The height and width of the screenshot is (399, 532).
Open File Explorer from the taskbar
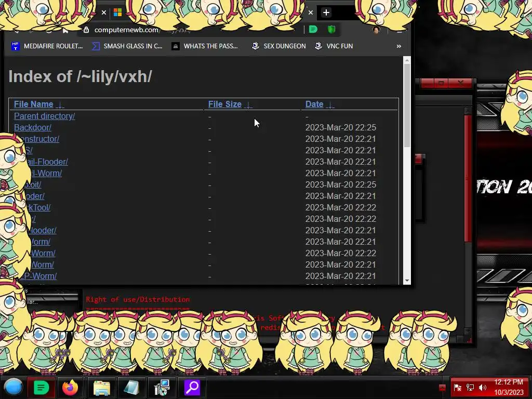point(101,388)
